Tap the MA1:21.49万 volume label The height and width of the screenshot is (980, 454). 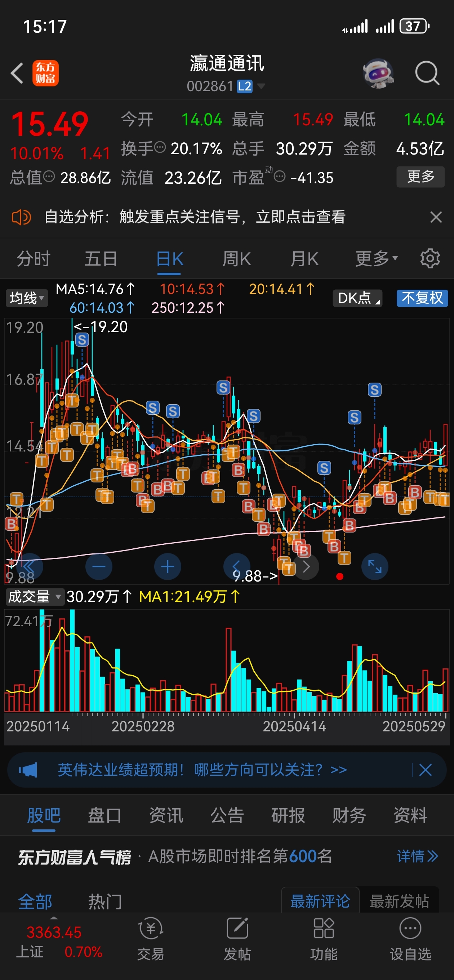(x=189, y=597)
